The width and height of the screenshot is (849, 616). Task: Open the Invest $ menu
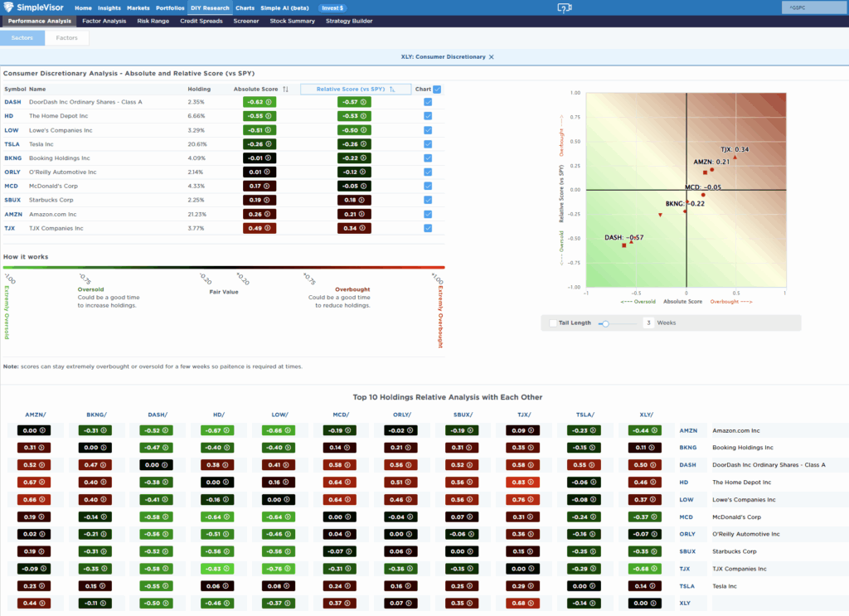[x=332, y=7]
